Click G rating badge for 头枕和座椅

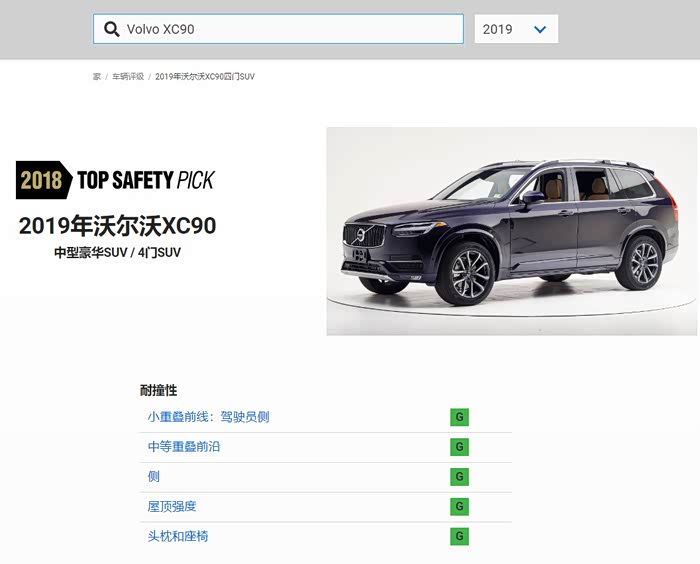pyautogui.click(x=459, y=536)
